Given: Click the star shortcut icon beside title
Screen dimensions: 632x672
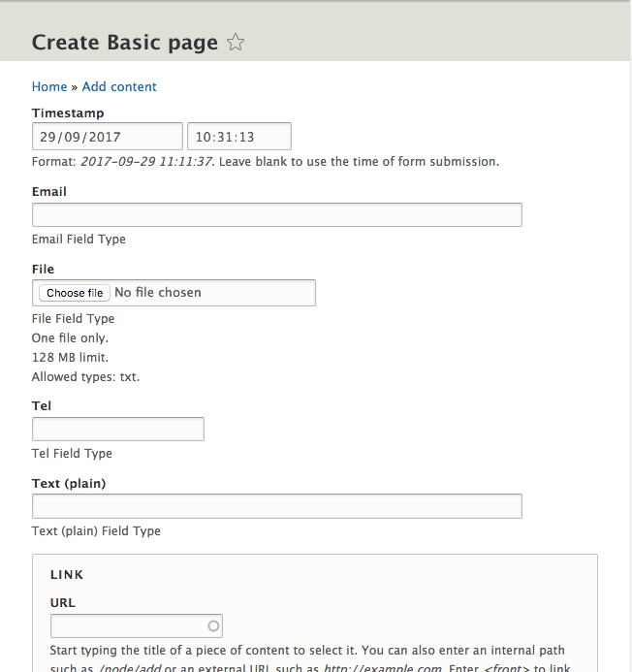Looking at the screenshot, I should (x=236, y=42).
